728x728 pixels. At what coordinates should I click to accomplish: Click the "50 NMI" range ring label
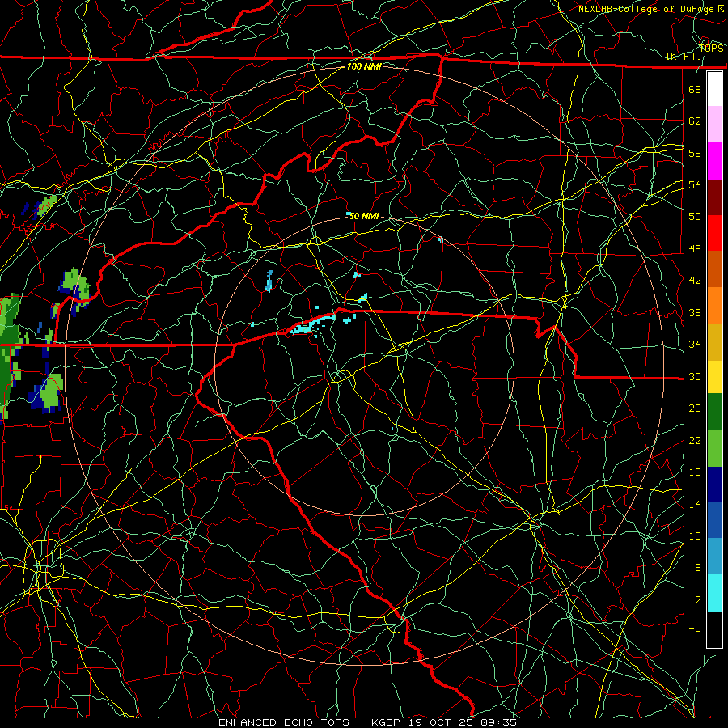[364, 216]
